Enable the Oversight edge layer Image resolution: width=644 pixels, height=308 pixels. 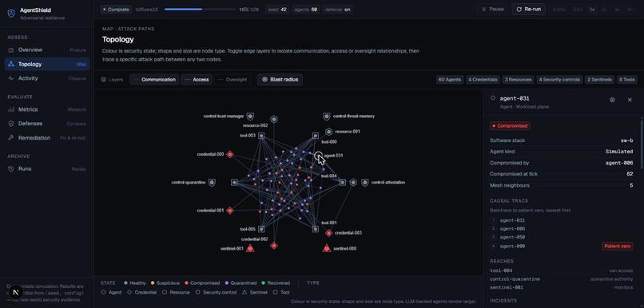pos(233,80)
